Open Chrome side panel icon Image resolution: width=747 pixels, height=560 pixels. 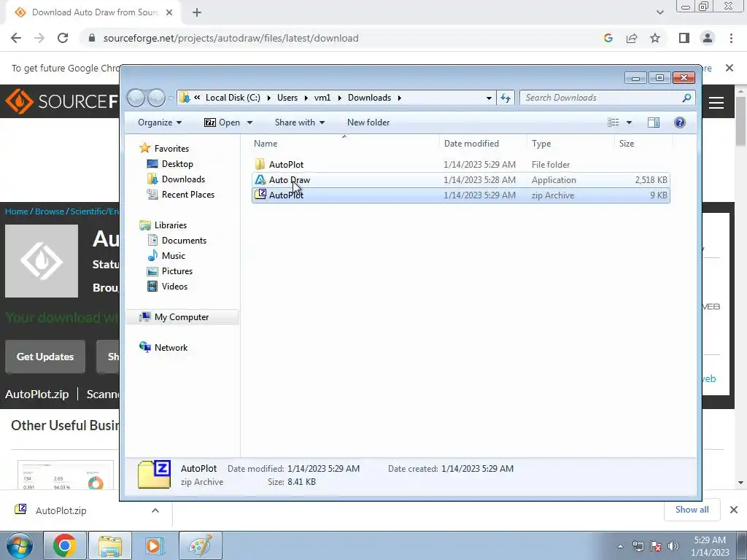click(684, 38)
